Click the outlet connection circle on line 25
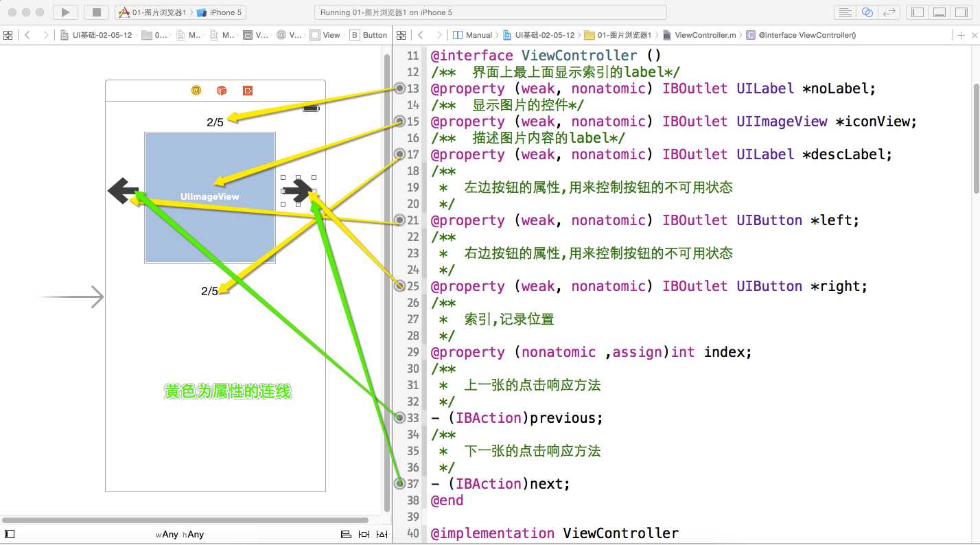 [x=401, y=286]
